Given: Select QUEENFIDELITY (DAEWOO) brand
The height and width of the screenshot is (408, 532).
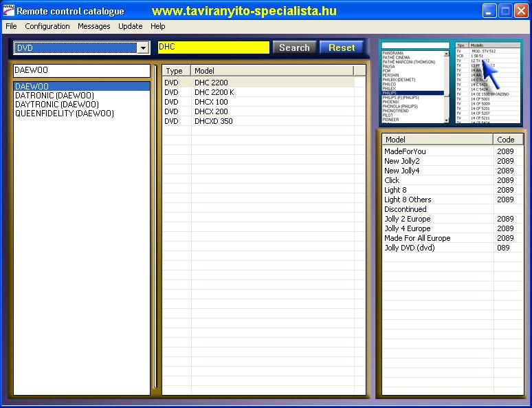Looking at the screenshot, I should coord(82,114).
